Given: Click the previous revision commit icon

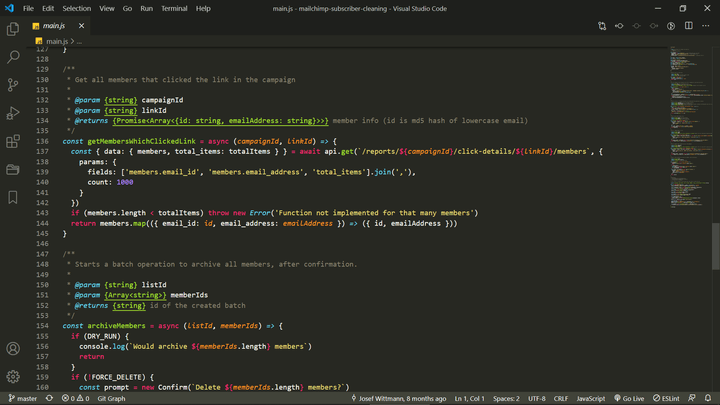Looking at the screenshot, I should [619, 26].
